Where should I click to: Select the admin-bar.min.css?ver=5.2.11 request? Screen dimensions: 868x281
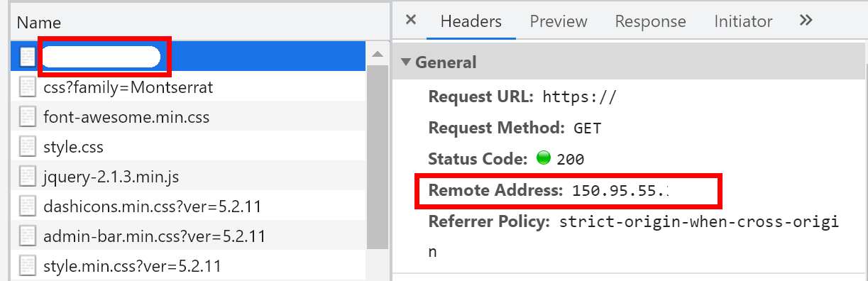[x=189, y=236]
